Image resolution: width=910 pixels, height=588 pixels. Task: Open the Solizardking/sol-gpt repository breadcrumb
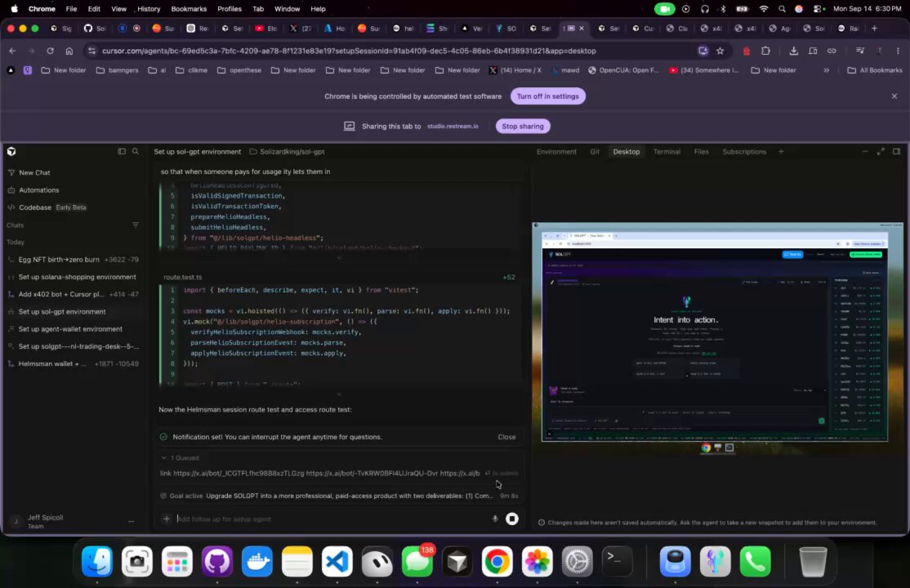[x=288, y=152]
